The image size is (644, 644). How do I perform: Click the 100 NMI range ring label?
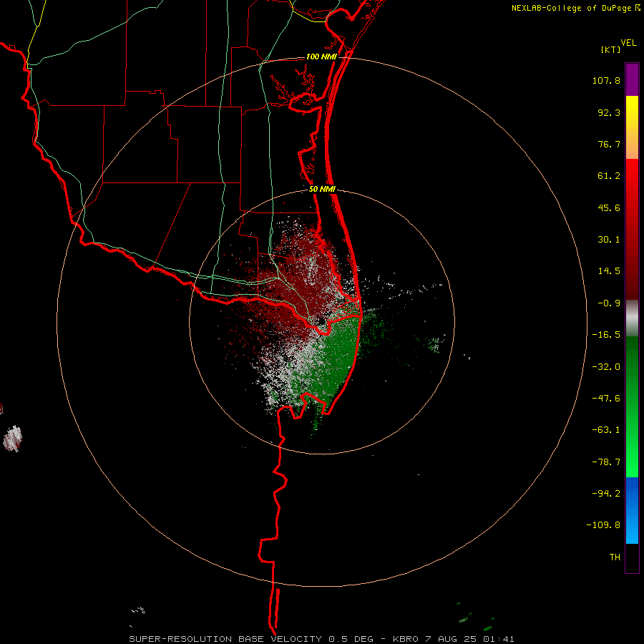(x=321, y=57)
